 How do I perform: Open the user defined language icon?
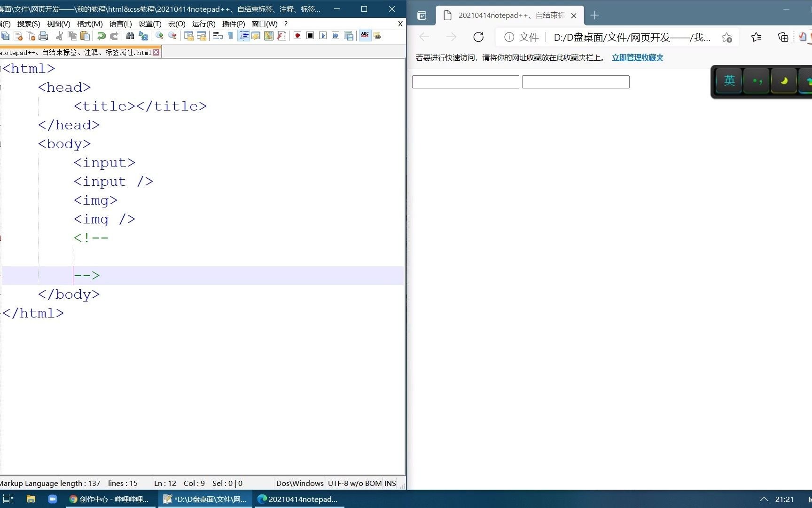[256, 36]
